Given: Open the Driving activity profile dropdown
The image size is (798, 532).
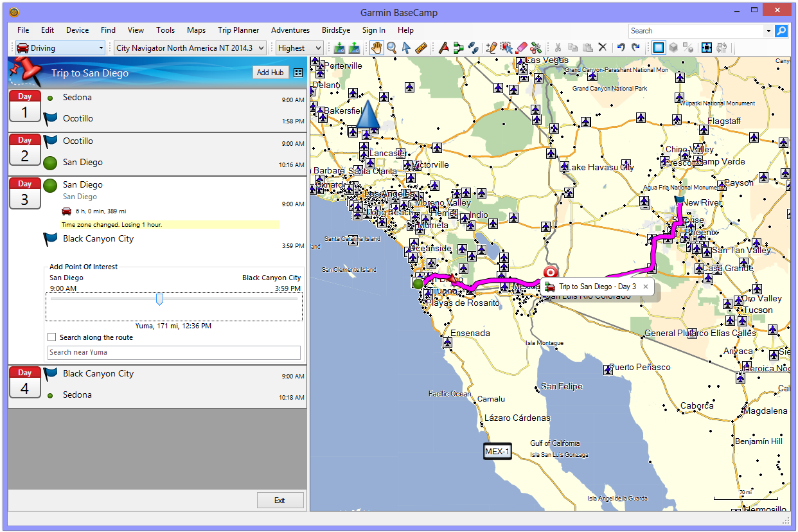Looking at the screenshot, I should (59, 48).
